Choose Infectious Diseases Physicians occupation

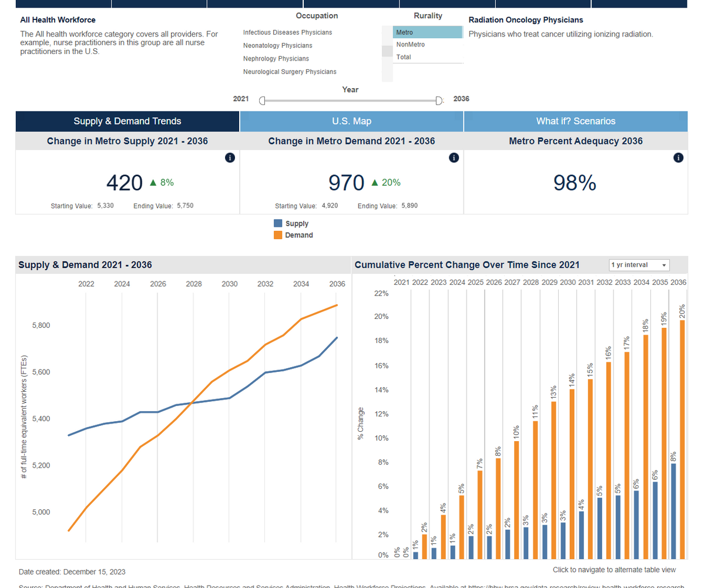pyautogui.click(x=287, y=32)
